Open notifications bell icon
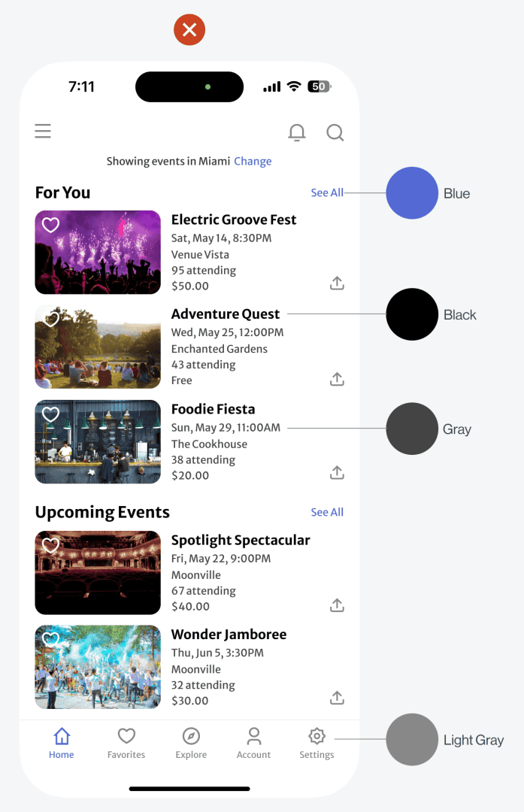 297,132
